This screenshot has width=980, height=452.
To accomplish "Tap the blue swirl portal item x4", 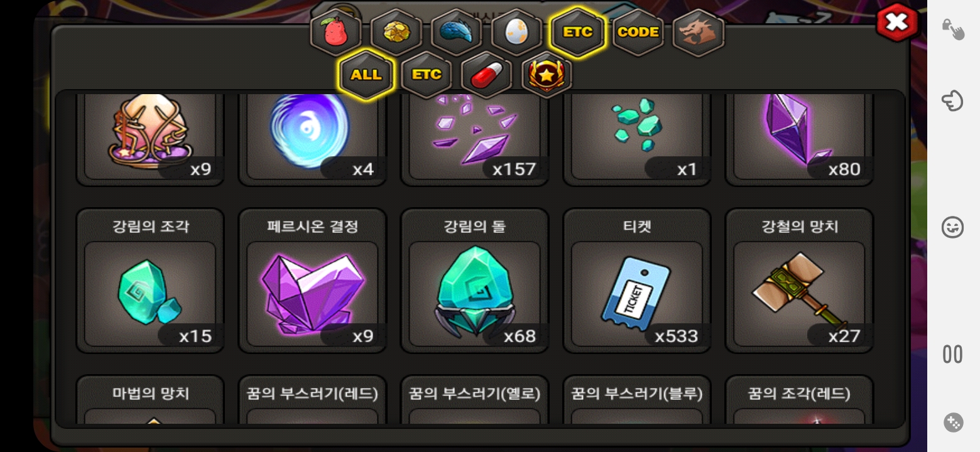I will [312, 139].
